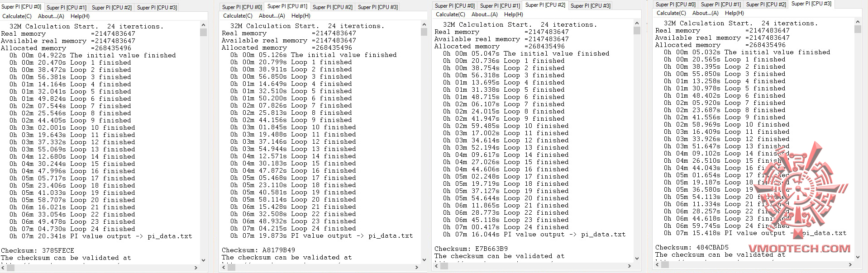
Task: Switch to the CPU #1 tab in the 3785FECE checksum window
Action: (x=67, y=7)
